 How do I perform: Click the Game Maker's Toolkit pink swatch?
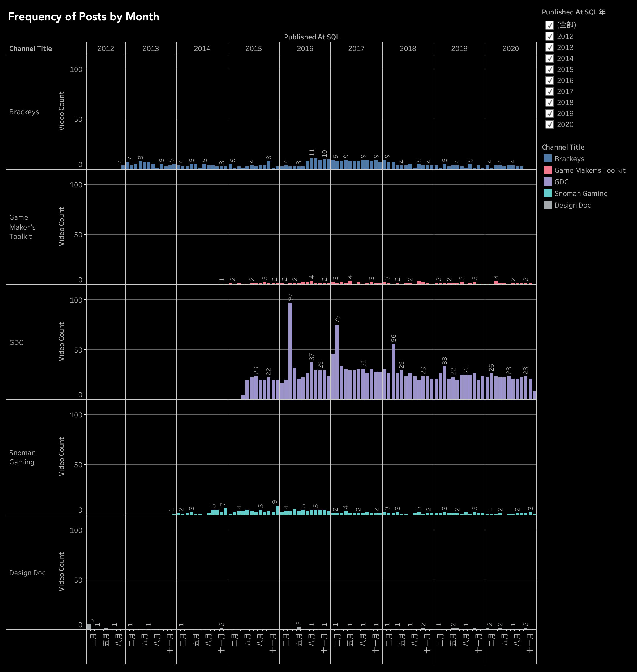[x=547, y=170]
